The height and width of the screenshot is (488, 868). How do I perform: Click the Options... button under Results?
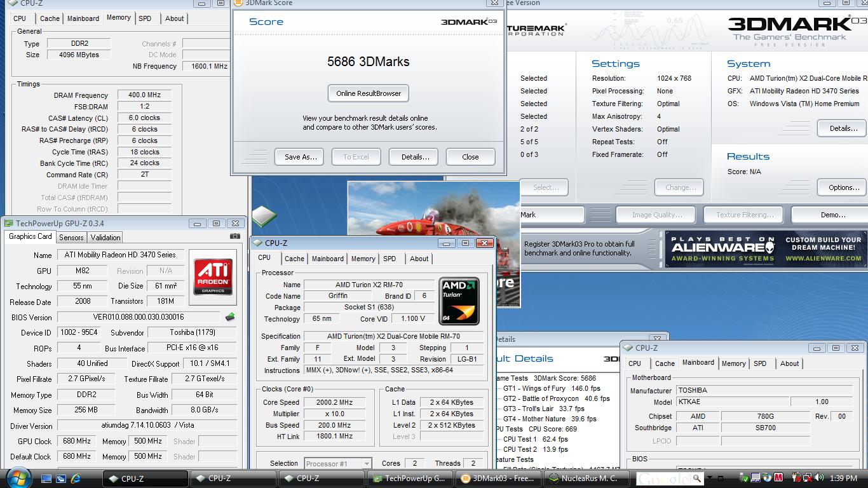tap(843, 187)
